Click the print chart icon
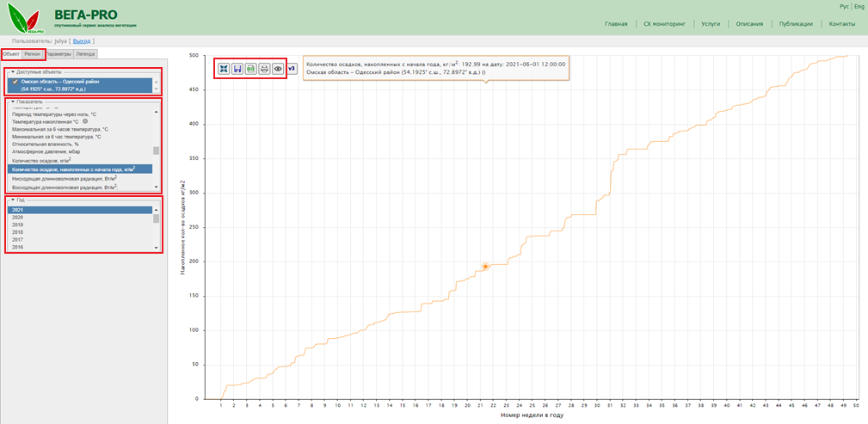This screenshot has height=424, width=868. click(264, 69)
